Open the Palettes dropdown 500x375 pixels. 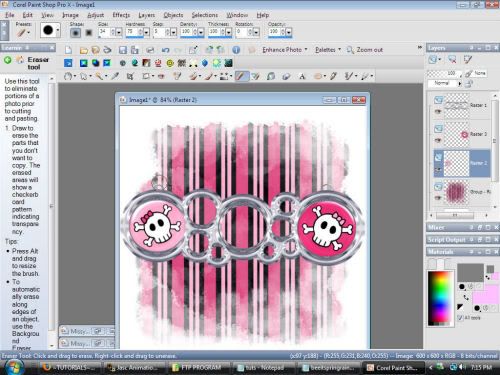coord(328,50)
